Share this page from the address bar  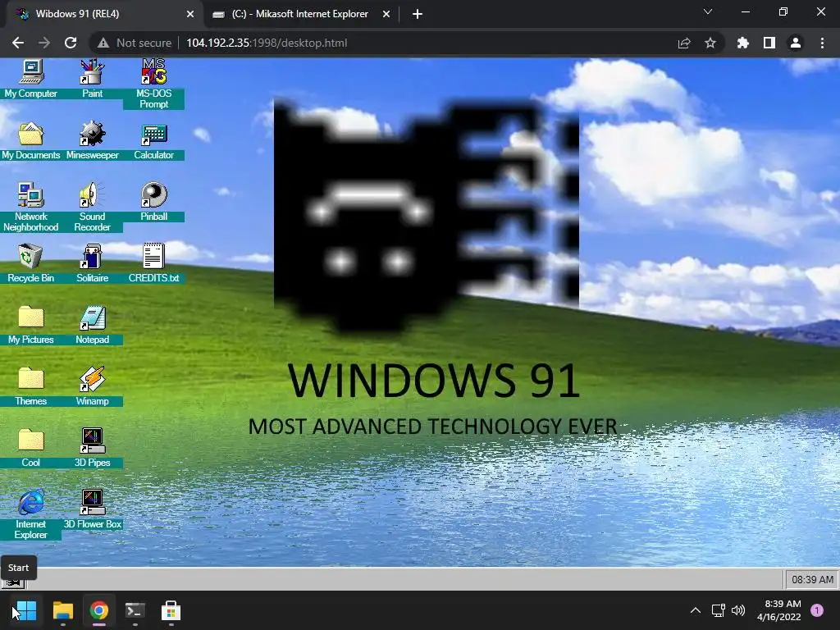tap(684, 43)
